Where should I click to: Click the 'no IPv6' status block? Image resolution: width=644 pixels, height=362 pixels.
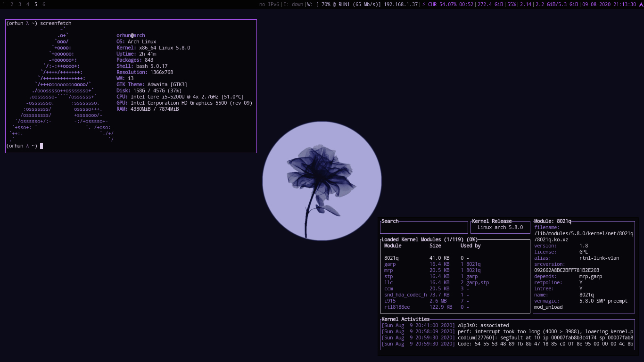click(x=270, y=4)
